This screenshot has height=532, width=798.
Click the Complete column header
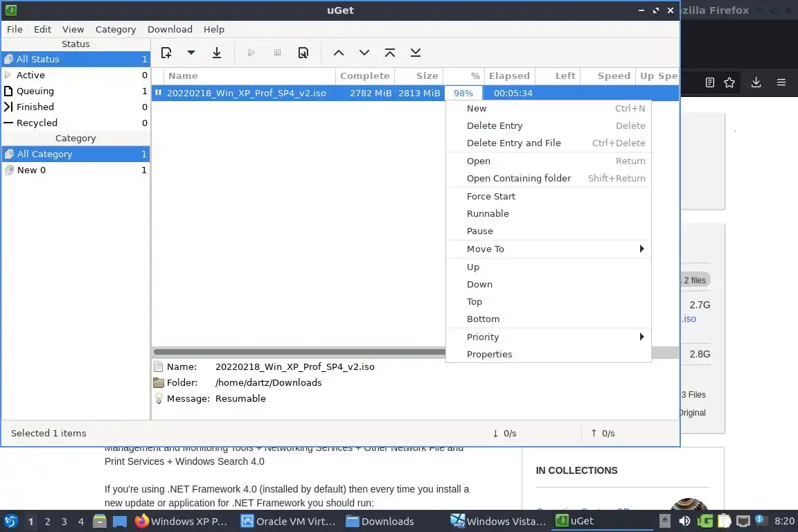pyautogui.click(x=365, y=76)
